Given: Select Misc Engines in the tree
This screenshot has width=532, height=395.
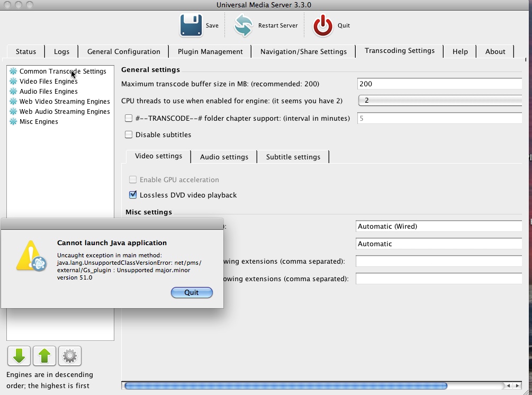Looking at the screenshot, I should click(x=39, y=121).
